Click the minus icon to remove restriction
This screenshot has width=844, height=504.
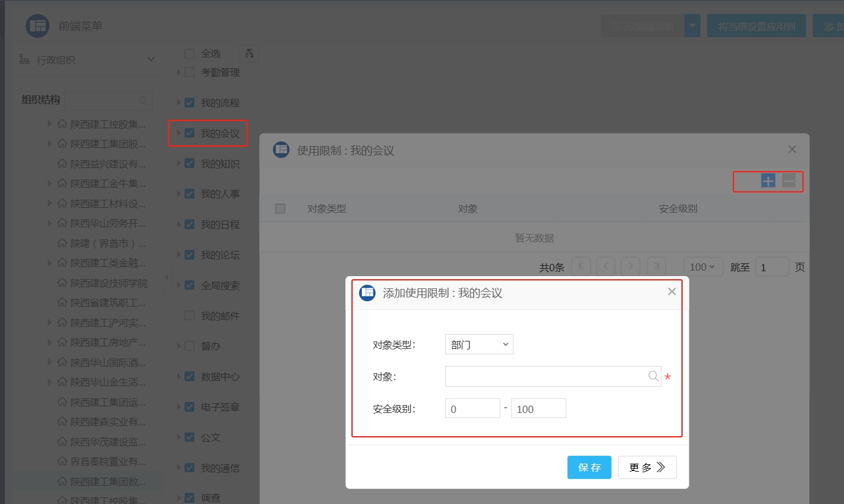tap(788, 181)
